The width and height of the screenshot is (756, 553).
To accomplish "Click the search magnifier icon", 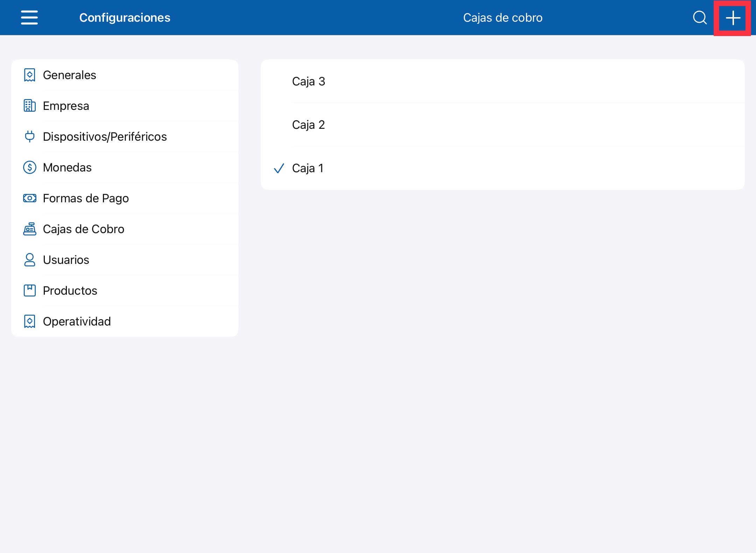I will [700, 17].
